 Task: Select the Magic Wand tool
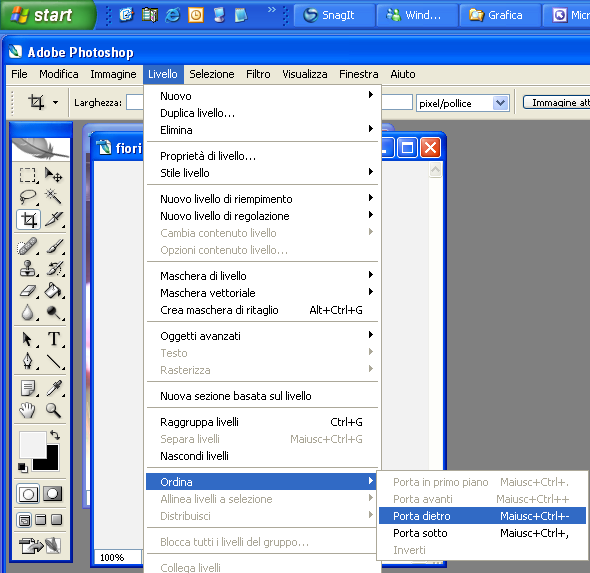click(x=53, y=196)
